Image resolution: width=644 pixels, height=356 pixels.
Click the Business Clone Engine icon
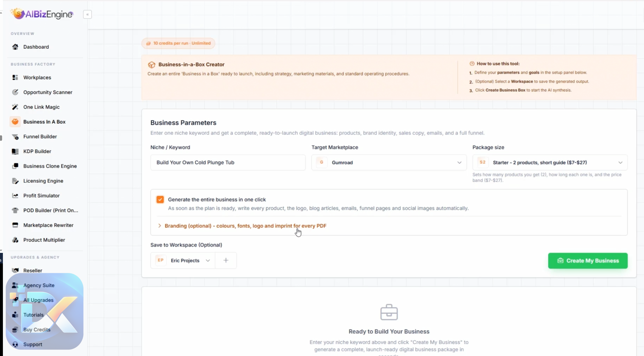click(x=15, y=166)
